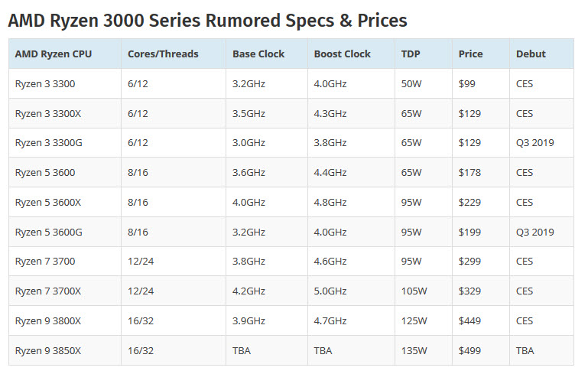
Task: Select the TDP column header
Action: pyautogui.click(x=410, y=54)
